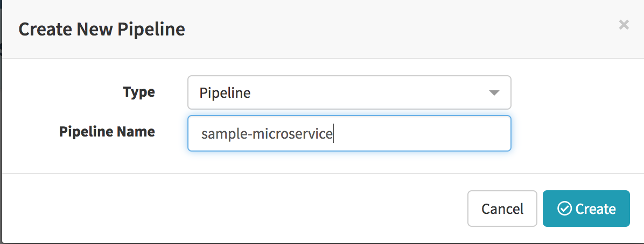The height and width of the screenshot is (244, 644).
Task: Click the "Pipeline Name" field label
Action: coord(107,132)
